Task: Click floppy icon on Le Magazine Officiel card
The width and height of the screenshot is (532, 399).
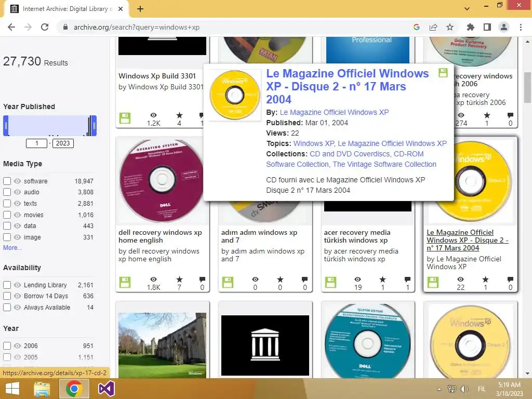Action: 433,282
